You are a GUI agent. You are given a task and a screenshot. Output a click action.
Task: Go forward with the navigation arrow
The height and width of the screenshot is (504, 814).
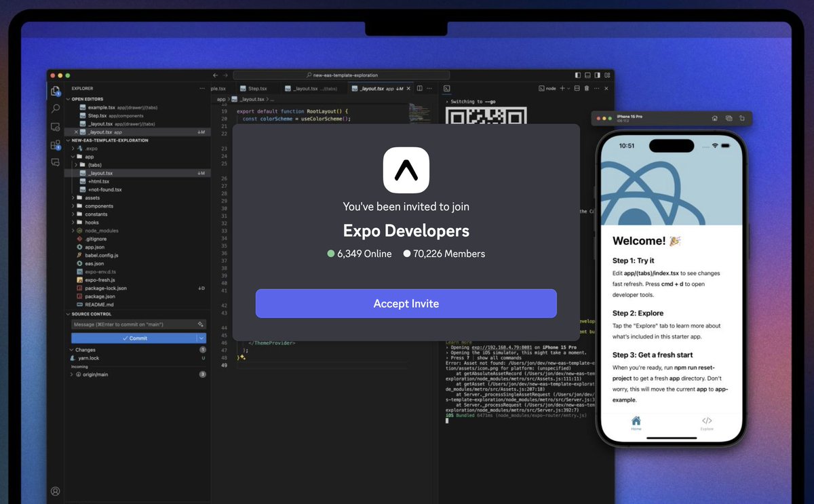(226, 75)
